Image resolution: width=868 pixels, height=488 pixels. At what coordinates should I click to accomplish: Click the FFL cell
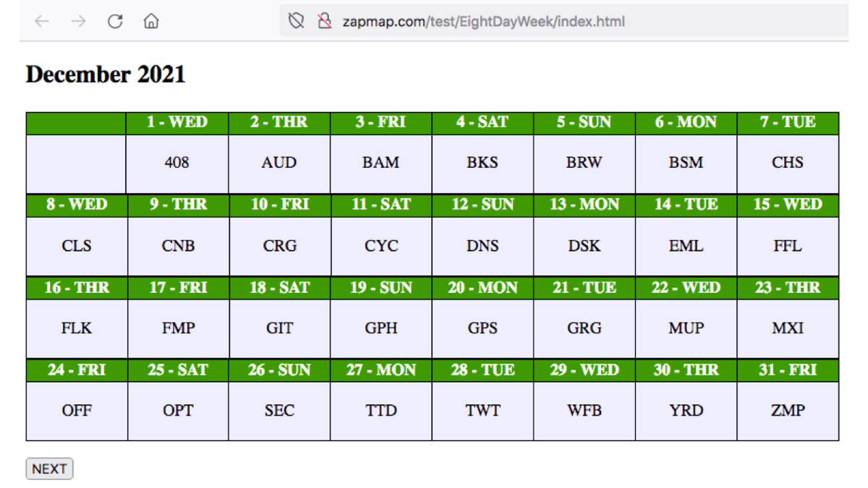click(x=788, y=246)
